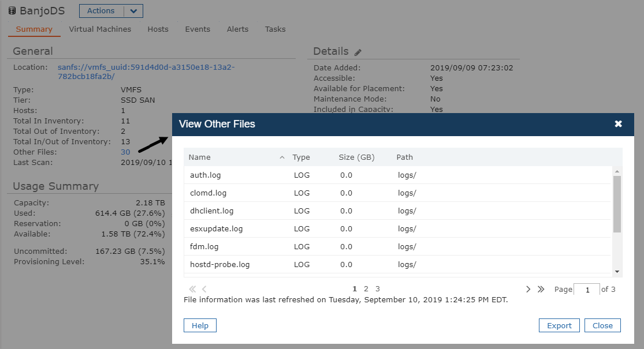This screenshot has height=349, width=644.
Task: Open the Actions dropdown arrow
Action: [x=133, y=11]
